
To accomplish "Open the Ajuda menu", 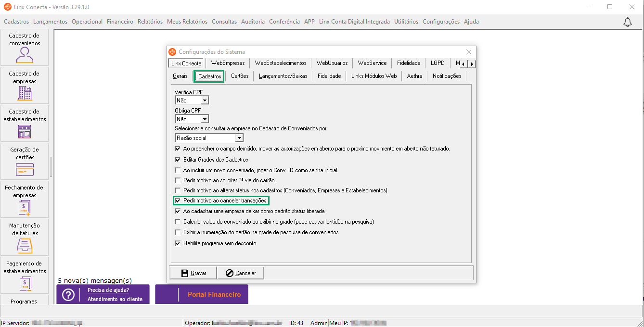I will [471, 22].
